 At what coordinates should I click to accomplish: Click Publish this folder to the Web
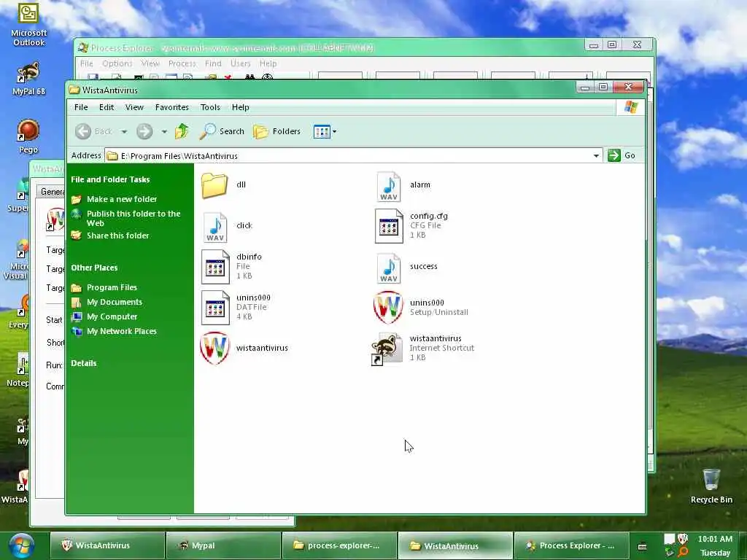coord(133,218)
